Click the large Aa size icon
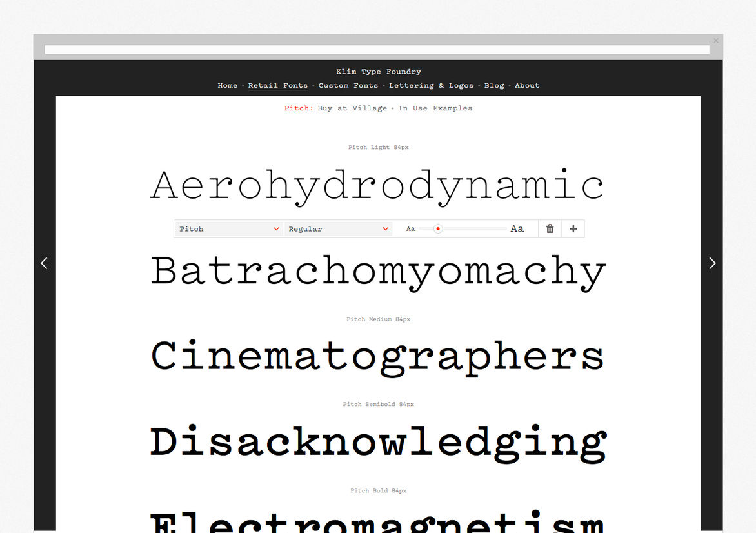 pyautogui.click(x=517, y=228)
